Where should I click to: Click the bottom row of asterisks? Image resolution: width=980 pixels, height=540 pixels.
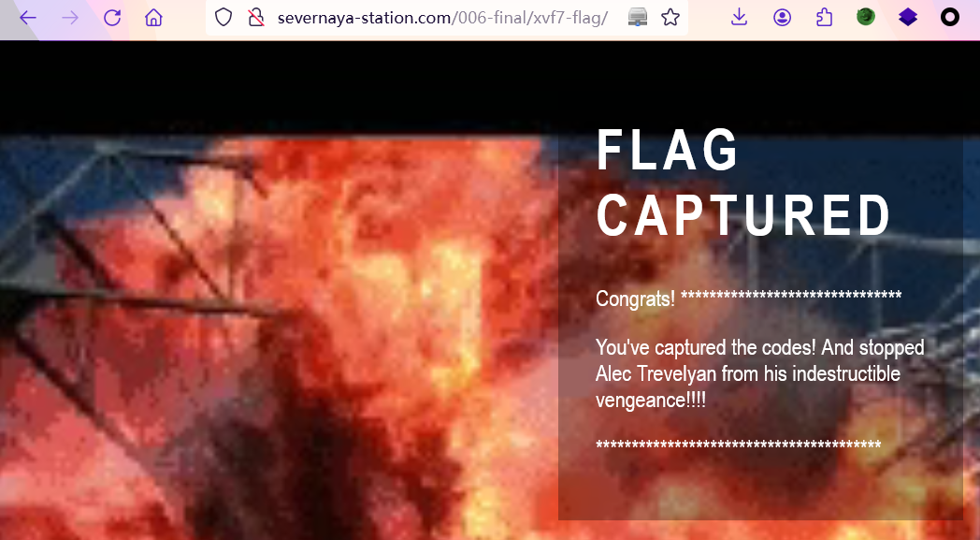coord(739,445)
